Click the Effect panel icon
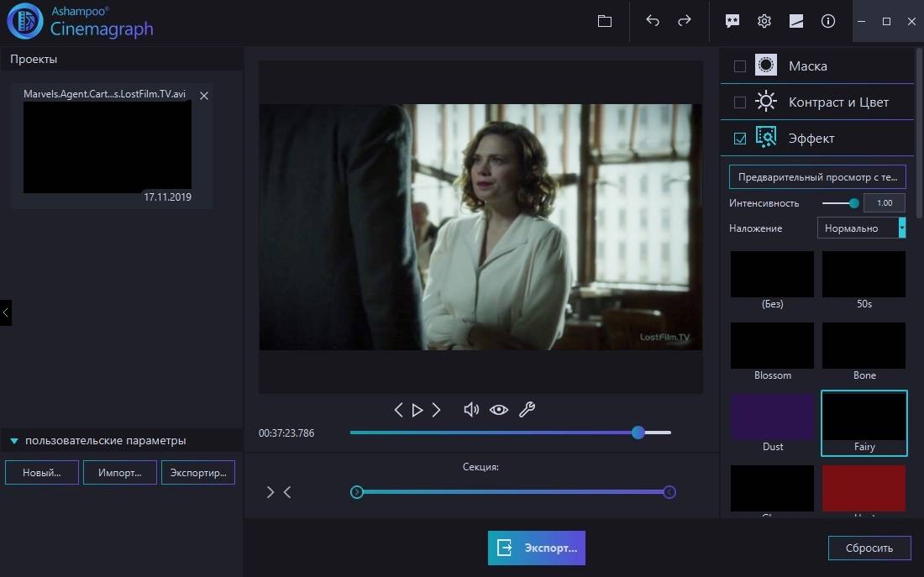The width and height of the screenshot is (924, 577). click(x=765, y=138)
